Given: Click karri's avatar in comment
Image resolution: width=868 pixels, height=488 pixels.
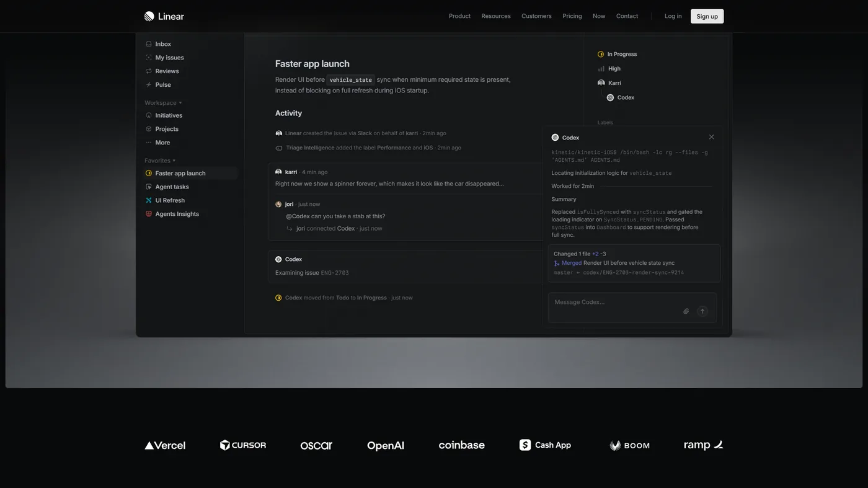Looking at the screenshot, I should pyautogui.click(x=278, y=172).
